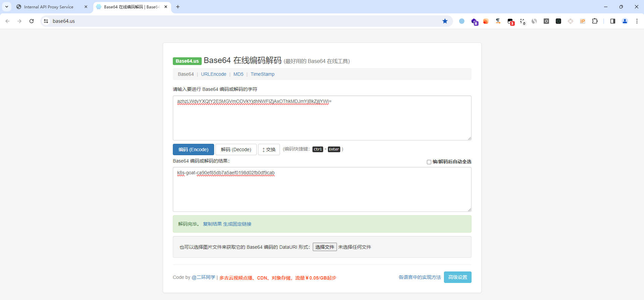Click the 生成固定链接 link
This screenshot has width=644, height=300.
(237, 224)
